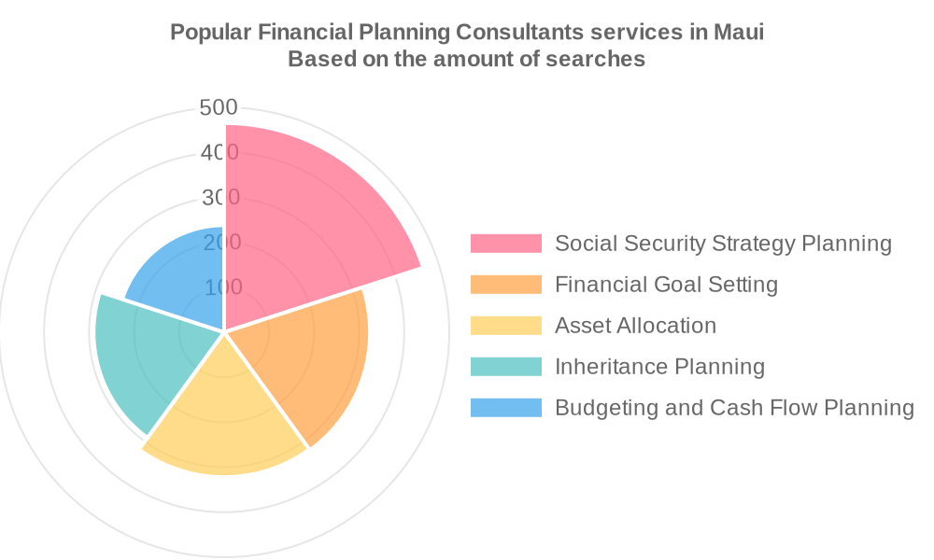Hide Budgeting and Cash Flow Planning label
934x560 pixels.
(734, 408)
